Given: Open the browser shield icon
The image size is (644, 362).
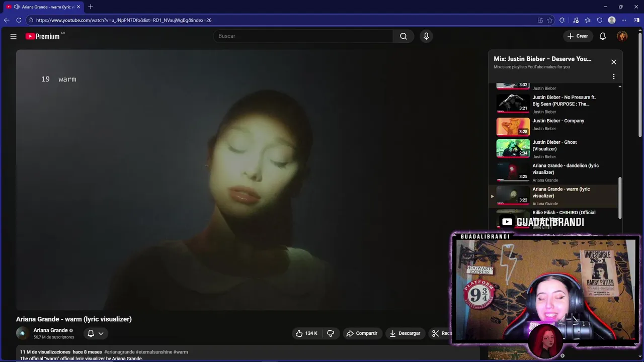Looking at the screenshot, I should tap(600, 20).
